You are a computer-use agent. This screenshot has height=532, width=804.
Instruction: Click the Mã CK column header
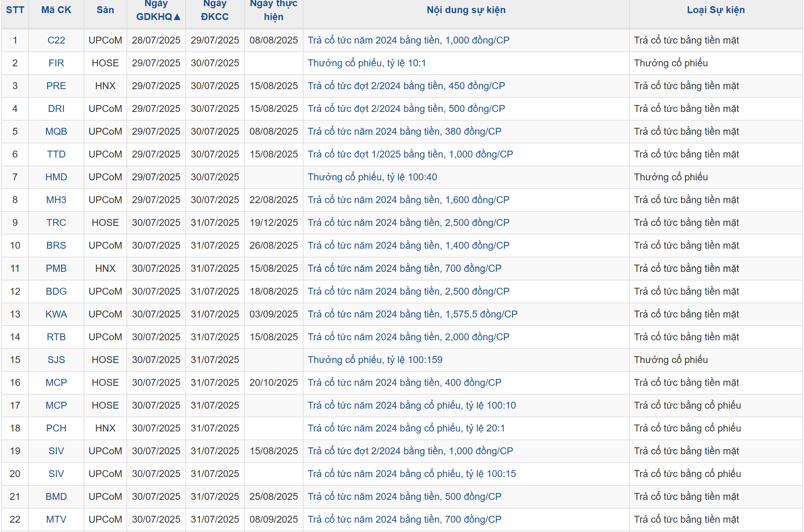(56, 10)
